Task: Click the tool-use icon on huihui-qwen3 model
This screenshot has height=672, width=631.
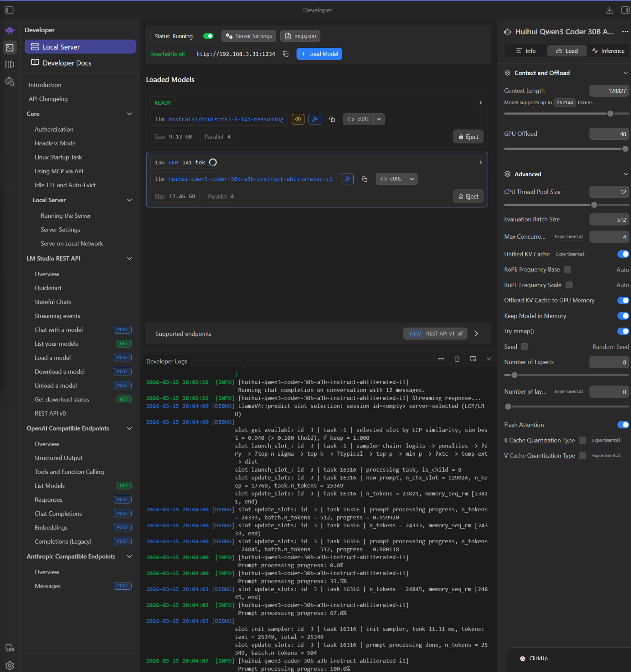Action: click(x=347, y=179)
